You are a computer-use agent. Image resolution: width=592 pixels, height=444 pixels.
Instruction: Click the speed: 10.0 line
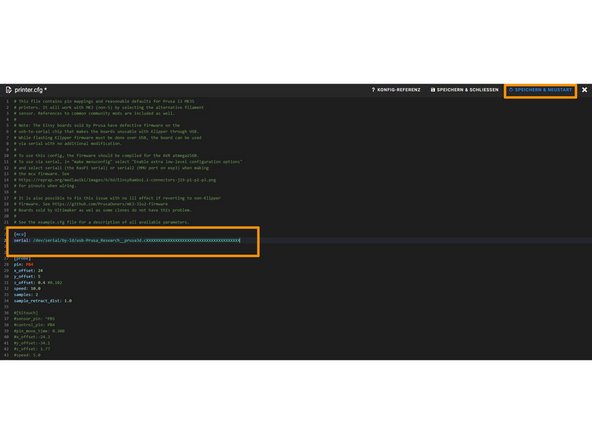pyautogui.click(x=27, y=288)
